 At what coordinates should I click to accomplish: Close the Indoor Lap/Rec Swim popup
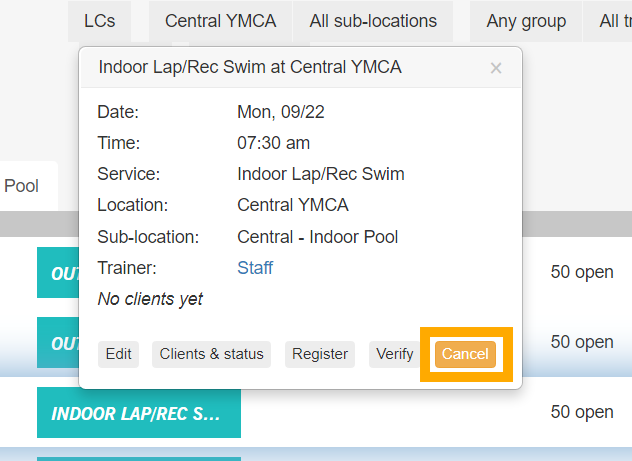[496, 68]
